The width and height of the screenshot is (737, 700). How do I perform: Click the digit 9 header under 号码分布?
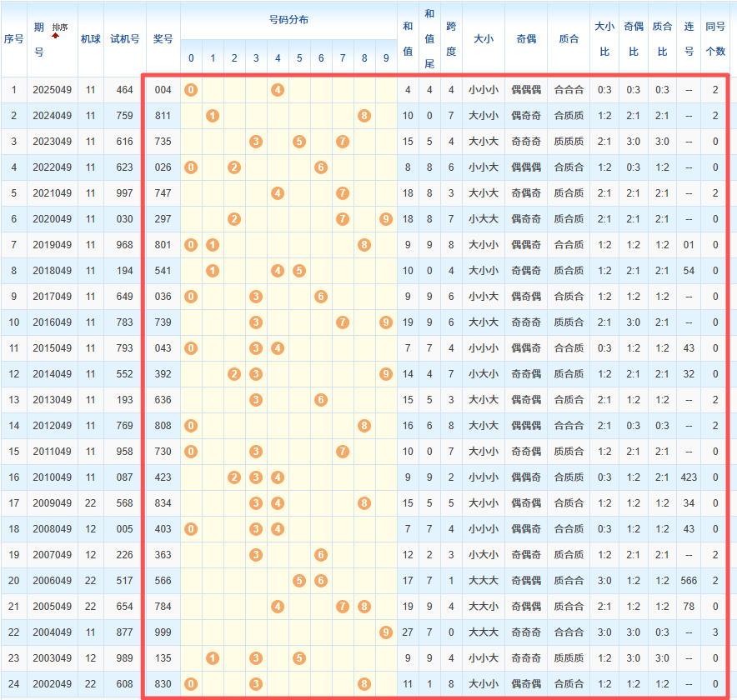click(385, 58)
